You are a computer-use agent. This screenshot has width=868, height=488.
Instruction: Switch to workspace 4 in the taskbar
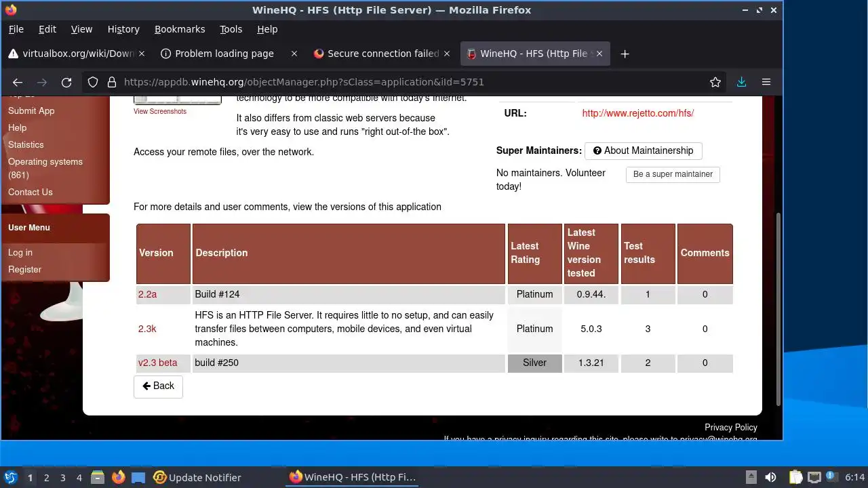pyautogui.click(x=79, y=477)
